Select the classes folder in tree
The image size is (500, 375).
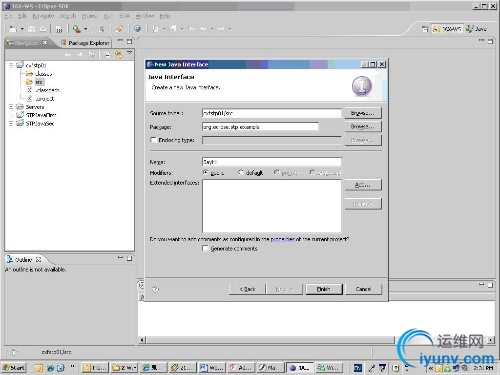[39, 74]
